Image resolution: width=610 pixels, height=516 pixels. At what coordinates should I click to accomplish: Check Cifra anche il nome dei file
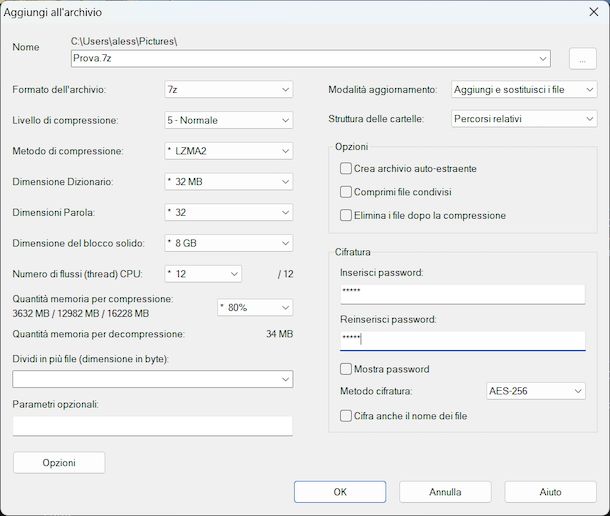click(347, 415)
